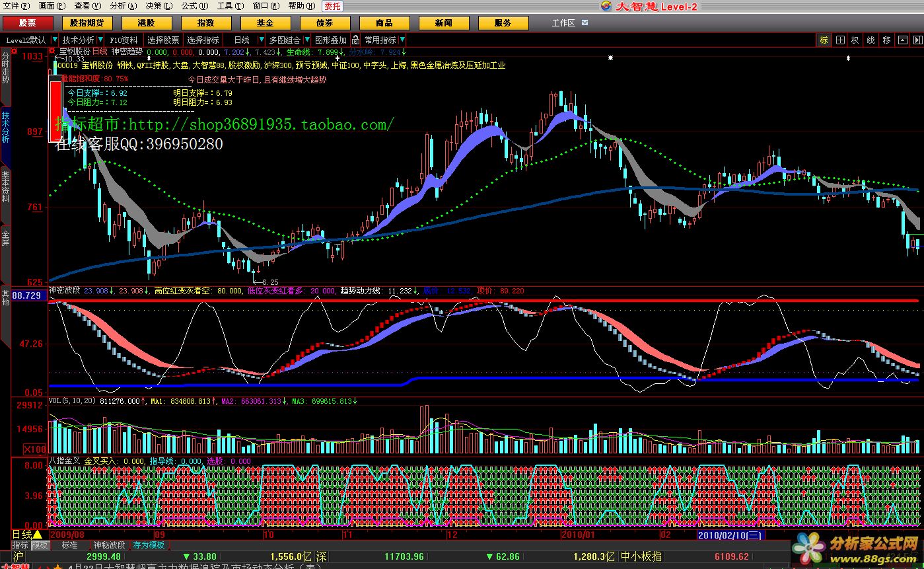Click 存为模板 save template tab

pos(149,545)
